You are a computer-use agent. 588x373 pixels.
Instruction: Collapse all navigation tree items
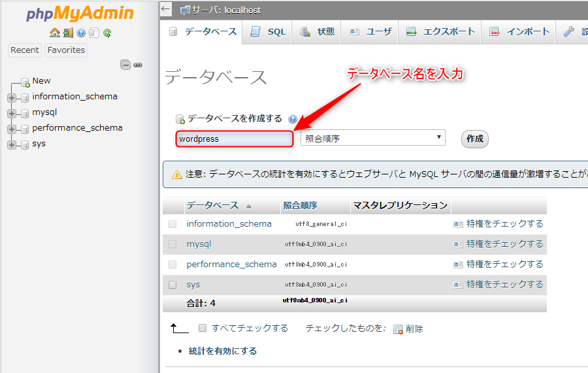click(x=125, y=65)
